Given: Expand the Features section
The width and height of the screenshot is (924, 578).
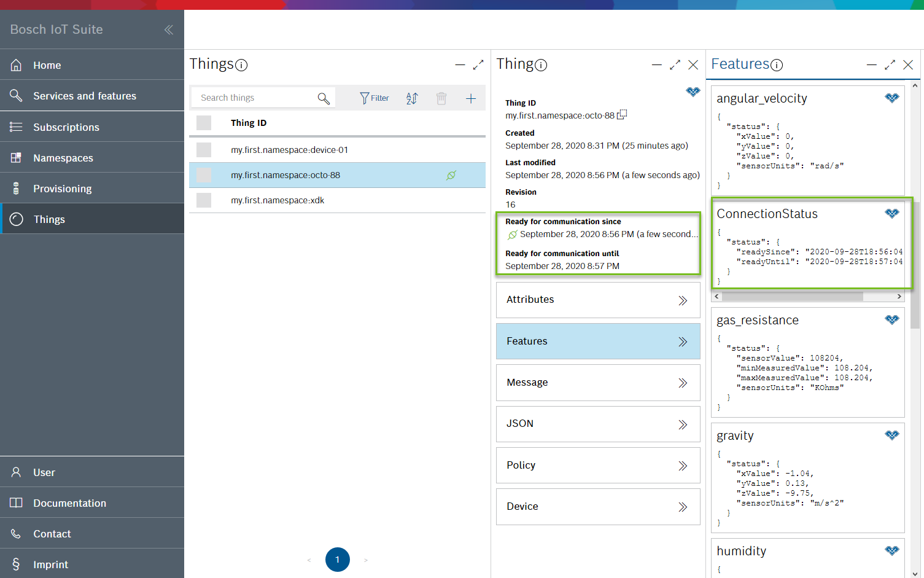Looking at the screenshot, I should [598, 341].
